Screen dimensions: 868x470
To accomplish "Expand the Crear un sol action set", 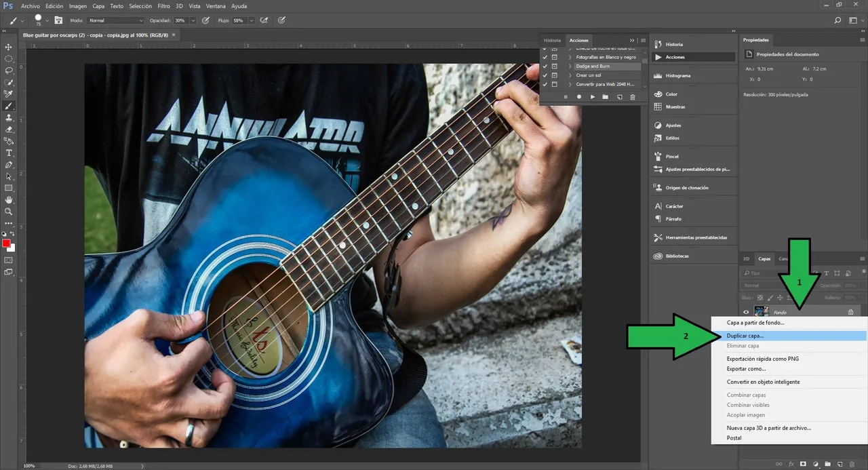I will (570, 75).
